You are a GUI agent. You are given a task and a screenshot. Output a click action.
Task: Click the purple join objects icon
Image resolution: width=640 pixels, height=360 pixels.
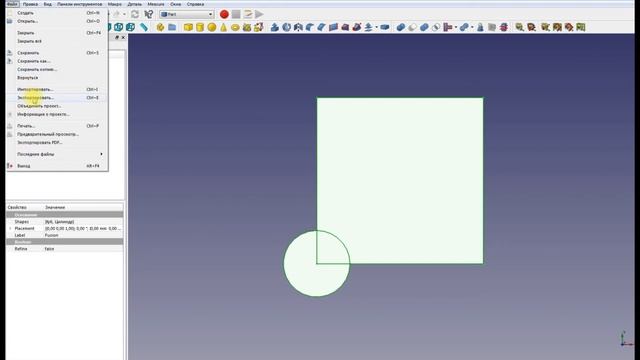pyautogui.click(x=448, y=27)
